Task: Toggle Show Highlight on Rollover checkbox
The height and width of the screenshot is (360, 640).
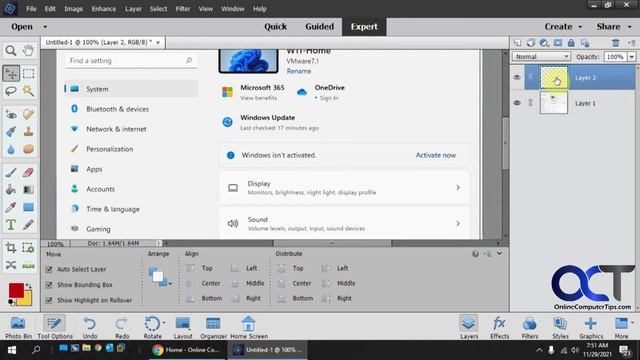Action: coord(49,300)
